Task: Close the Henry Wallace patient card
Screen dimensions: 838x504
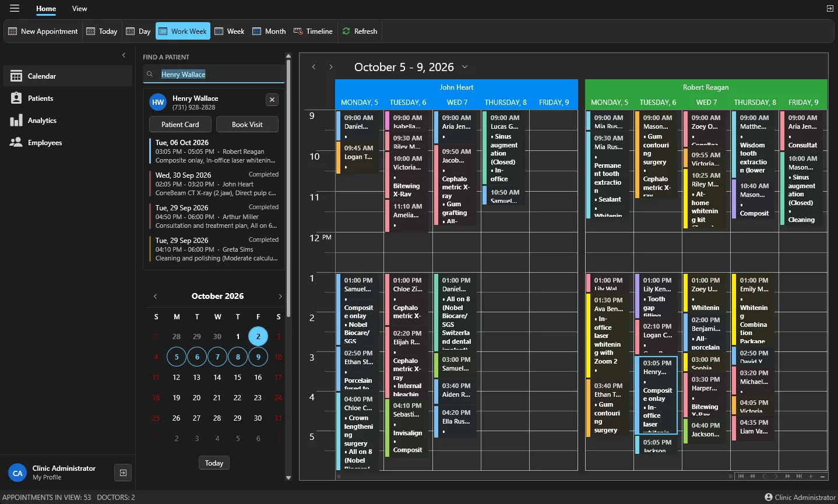Action: coord(272,100)
